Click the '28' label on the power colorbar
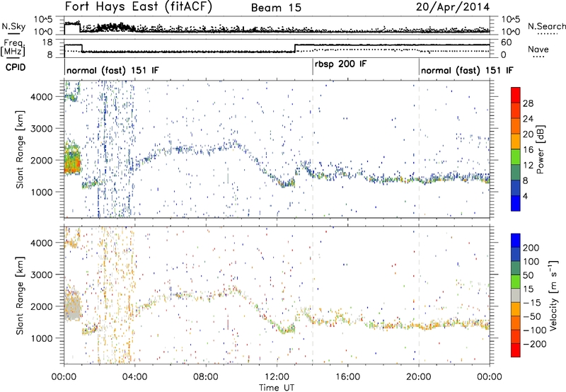Image resolution: width=566 pixels, height=392 pixels. coord(528,103)
